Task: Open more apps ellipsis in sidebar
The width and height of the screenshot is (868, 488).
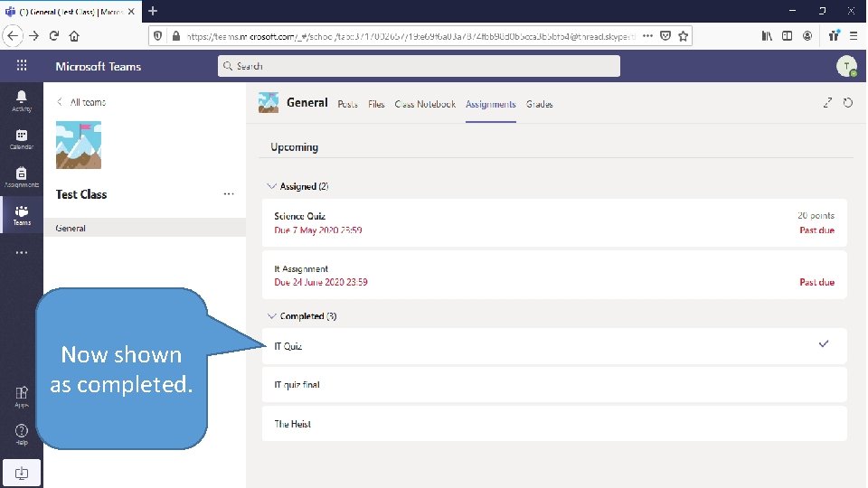Action: click(x=22, y=252)
